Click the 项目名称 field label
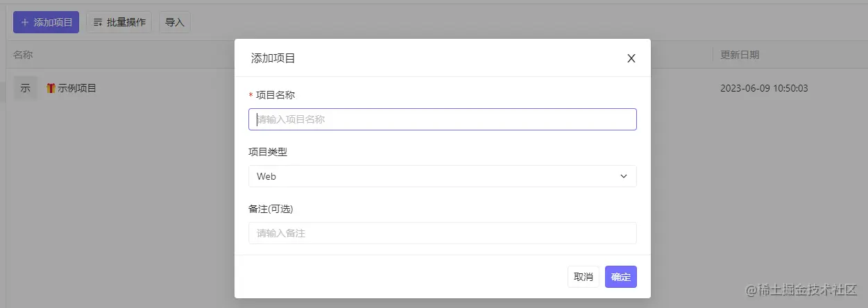This screenshot has height=308, width=868. pyautogui.click(x=276, y=95)
